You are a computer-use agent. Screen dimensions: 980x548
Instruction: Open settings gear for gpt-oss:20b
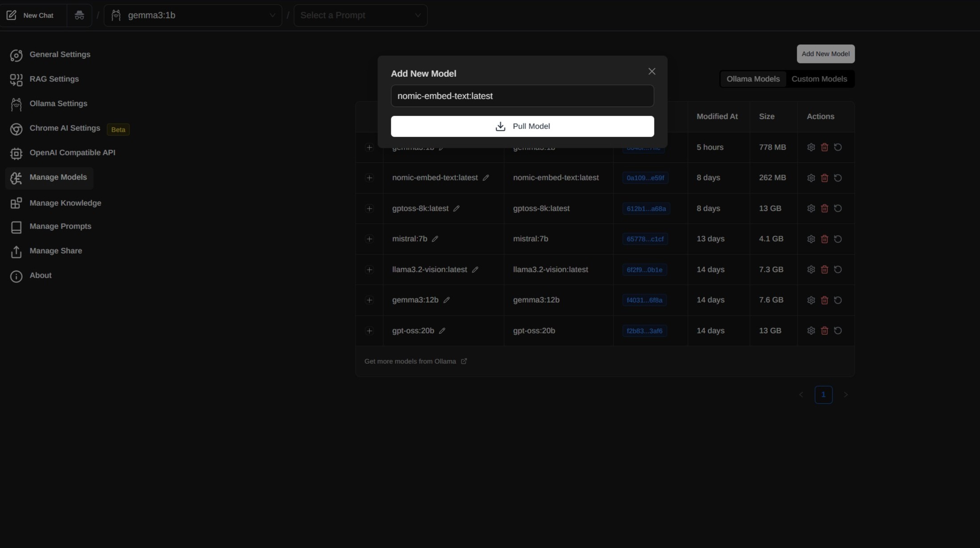pos(811,331)
